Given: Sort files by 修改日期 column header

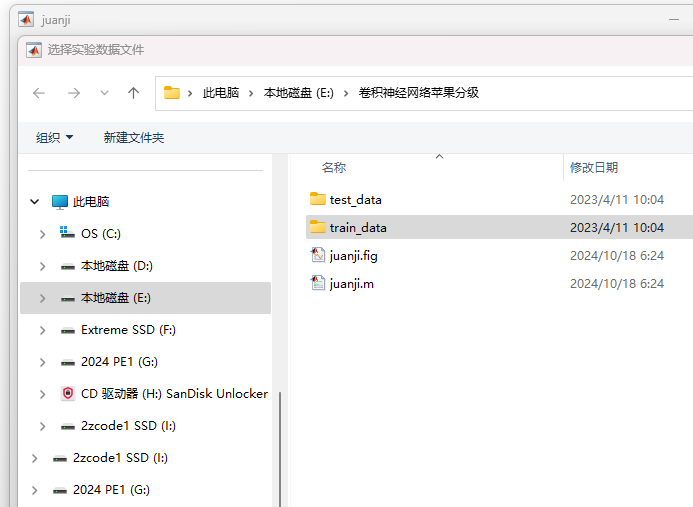Looking at the screenshot, I should (x=594, y=168).
